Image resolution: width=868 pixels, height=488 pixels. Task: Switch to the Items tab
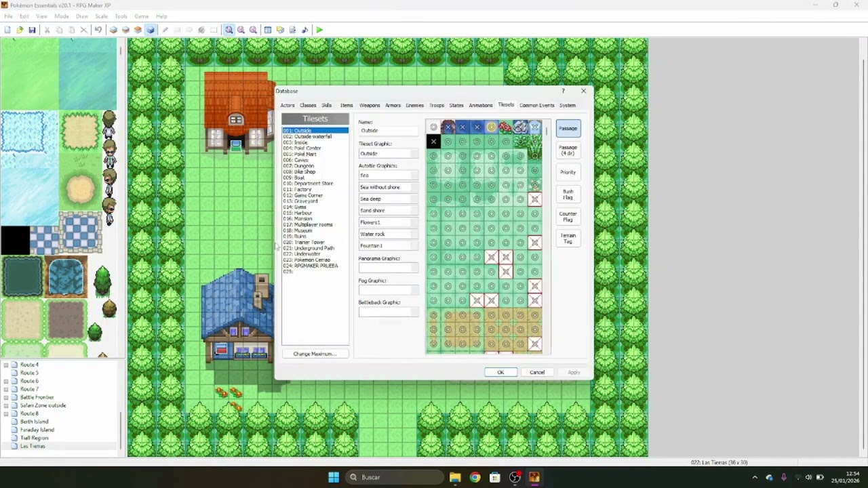[x=347, y=105]
